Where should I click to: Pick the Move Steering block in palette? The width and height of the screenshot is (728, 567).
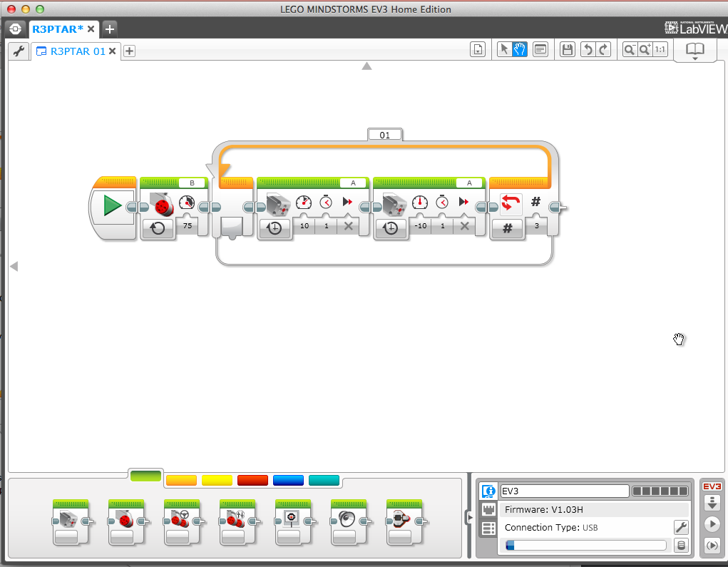(x=182, y=522)
